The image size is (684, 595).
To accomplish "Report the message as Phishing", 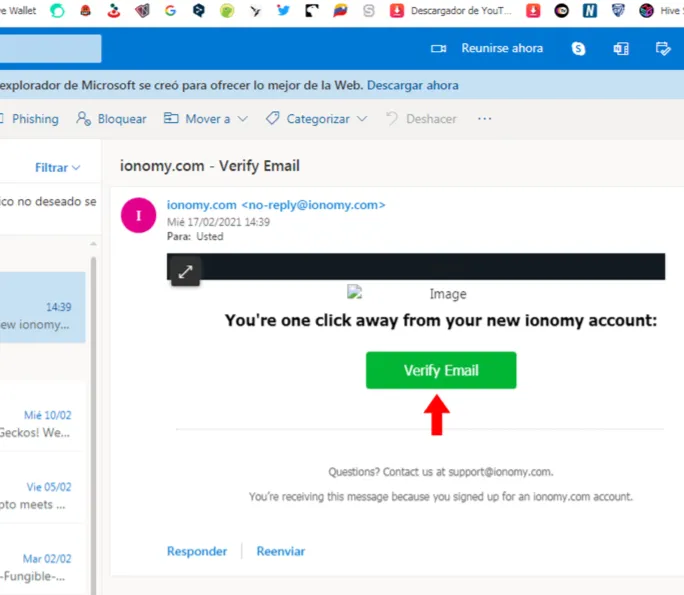I will [x=35, y=119].
